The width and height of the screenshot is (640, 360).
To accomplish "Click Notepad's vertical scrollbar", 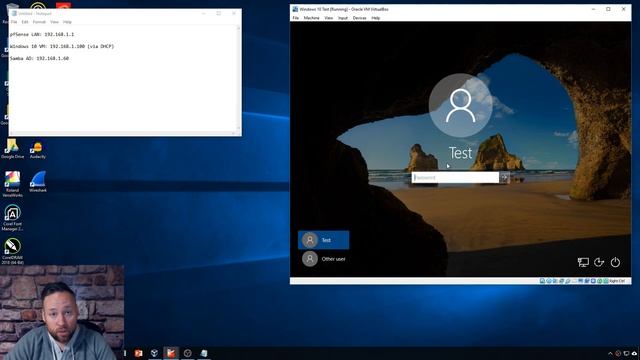I will pyautogui.click(x=239, y=78).
